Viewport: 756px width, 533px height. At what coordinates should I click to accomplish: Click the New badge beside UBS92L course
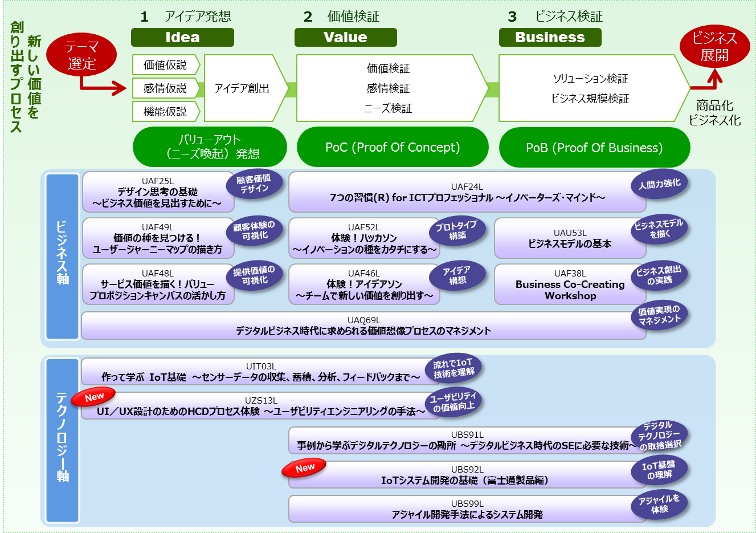tap(304, 466)
